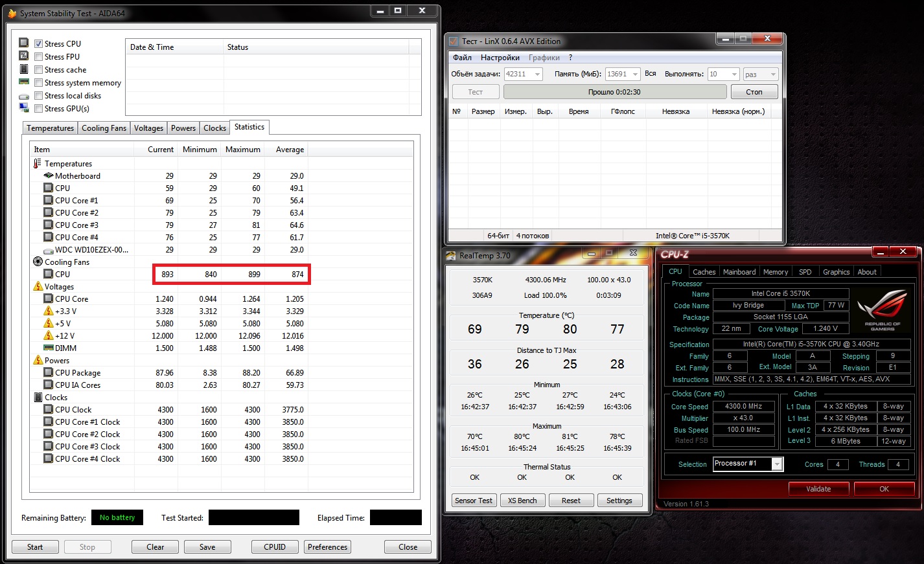924x564 pixels.
Task: Enable the Stress local disks checkbox
Action: [38, 96]
